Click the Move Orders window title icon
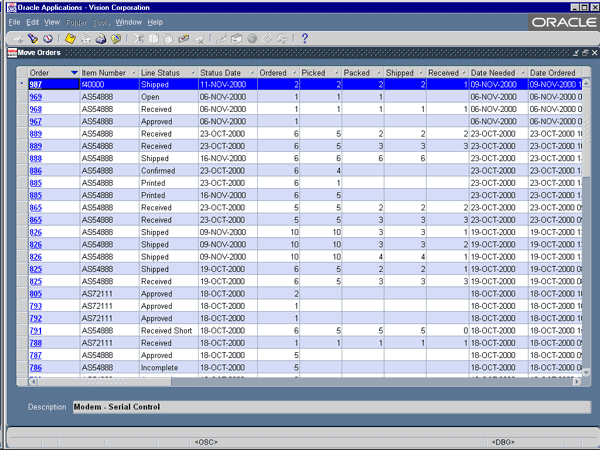600x450 pixels. [12, 52]
